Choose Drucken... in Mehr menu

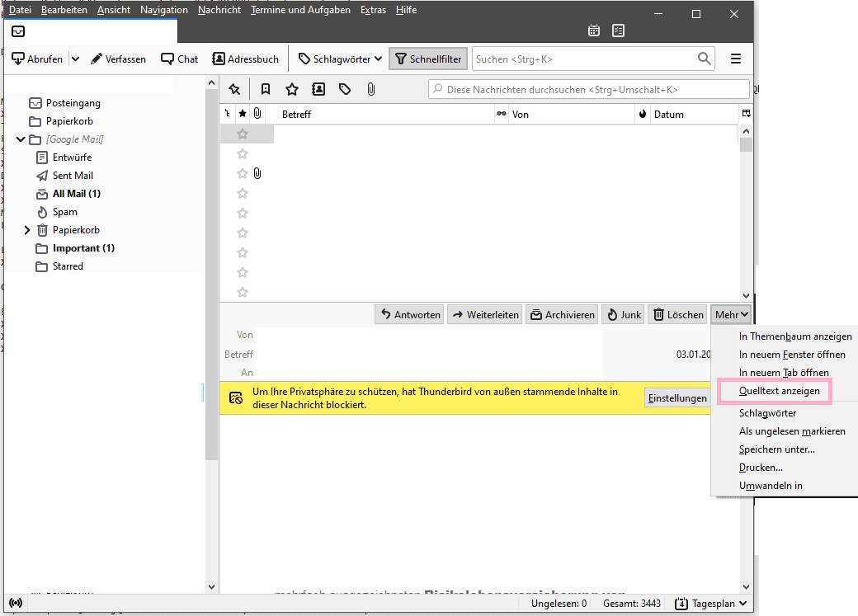761,468
